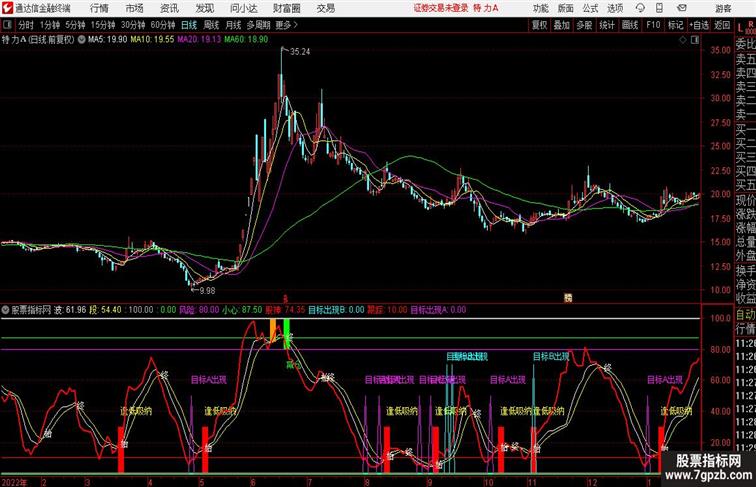
Task: Open the 发现 menu
Action: point(204,8)
